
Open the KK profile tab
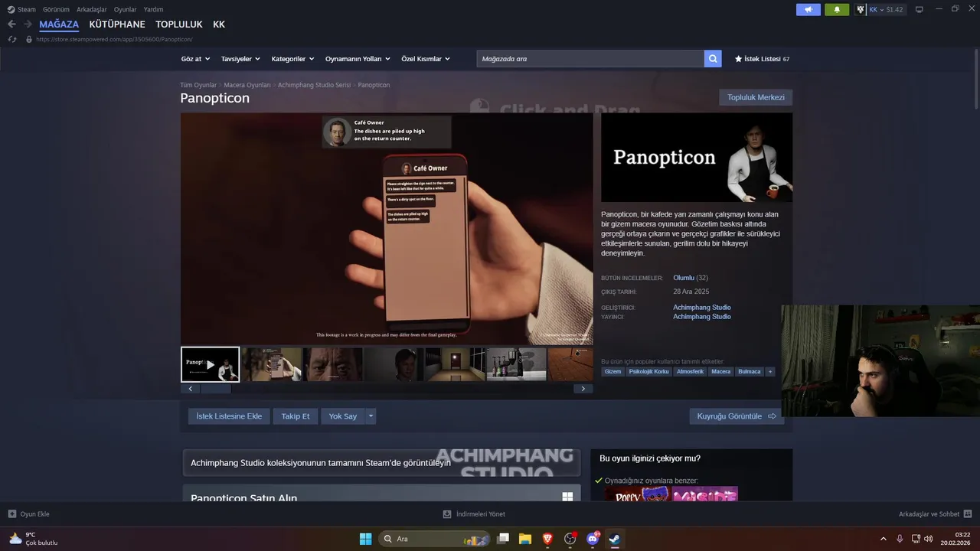tap(219, 24)
